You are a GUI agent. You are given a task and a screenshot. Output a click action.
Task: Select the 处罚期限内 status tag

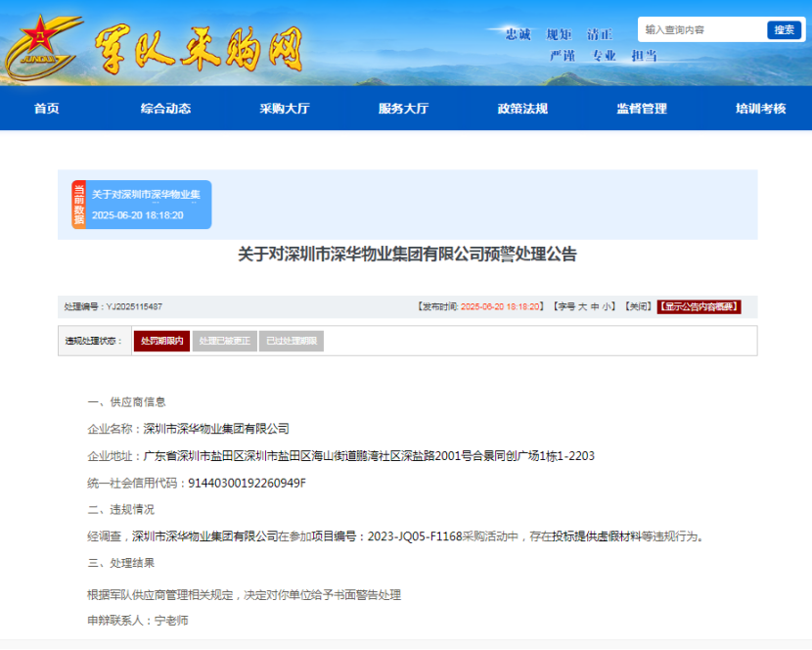click(x=161, y=341)
